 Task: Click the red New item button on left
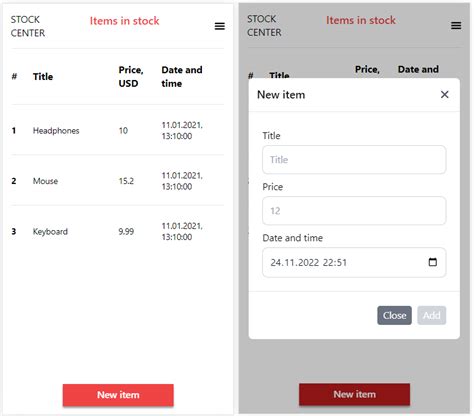tap(118, 395)
